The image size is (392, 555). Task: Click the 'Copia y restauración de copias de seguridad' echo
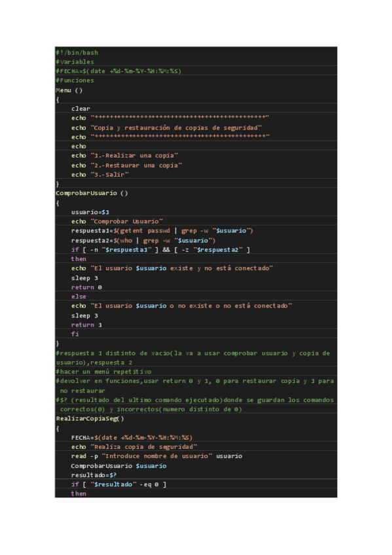click(x=167, y=128)
